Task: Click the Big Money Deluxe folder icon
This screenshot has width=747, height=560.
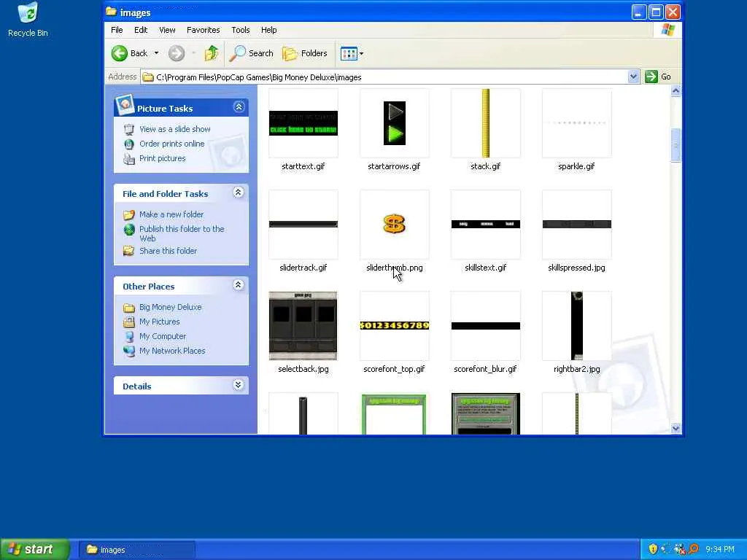Action: [128, 308]
